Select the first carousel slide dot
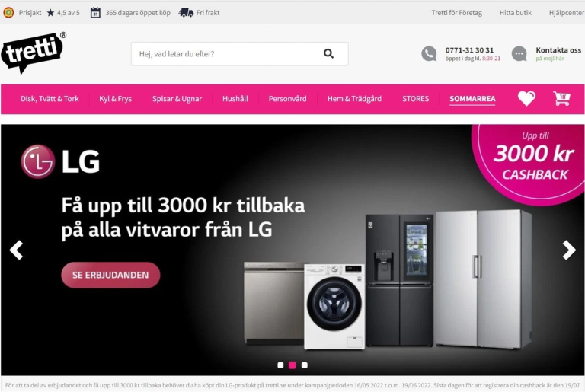 (x=280, y=365)
